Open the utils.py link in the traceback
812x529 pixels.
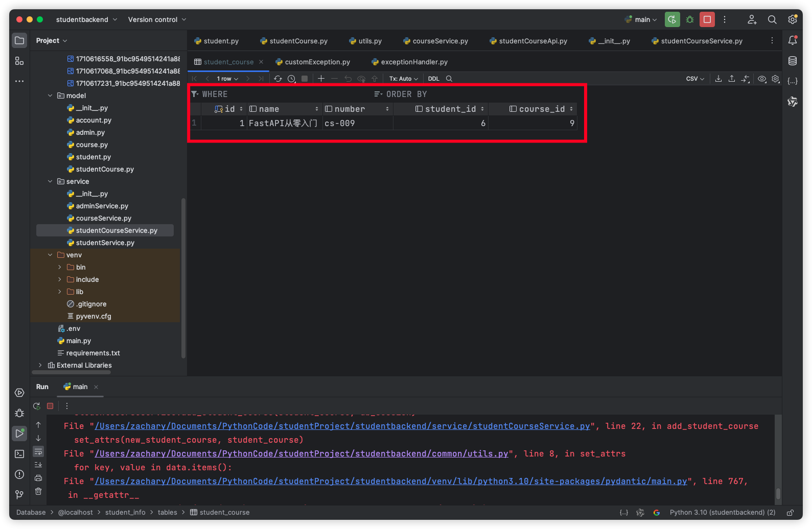[301, 453]
